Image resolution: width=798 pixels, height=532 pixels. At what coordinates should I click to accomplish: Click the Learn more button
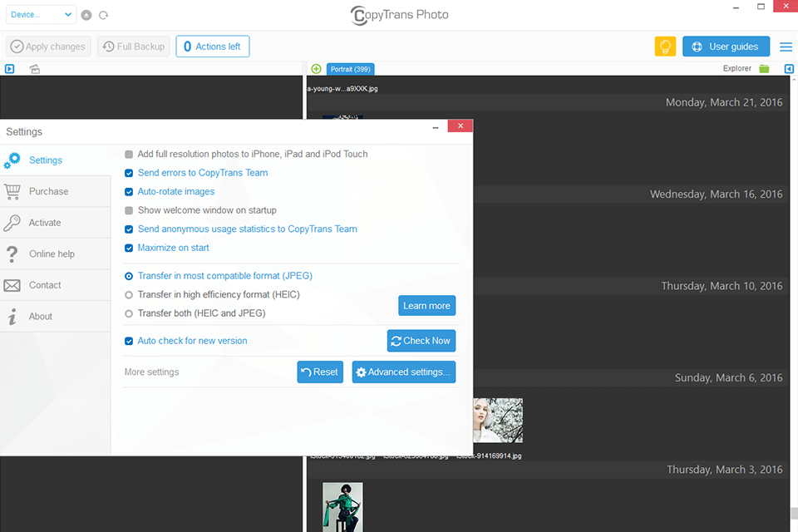(x=426, y=305)
